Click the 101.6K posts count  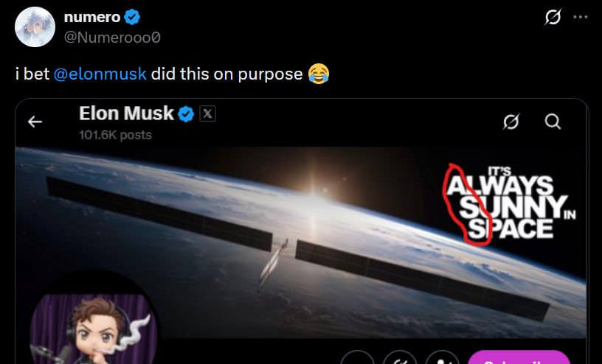pos(115,135)
